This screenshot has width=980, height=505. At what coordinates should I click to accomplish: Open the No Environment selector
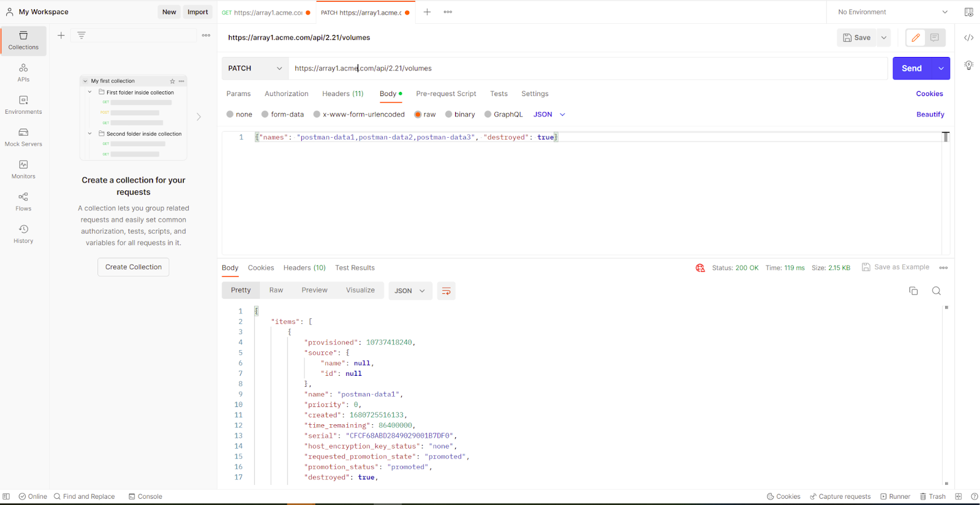click(892, 12)
